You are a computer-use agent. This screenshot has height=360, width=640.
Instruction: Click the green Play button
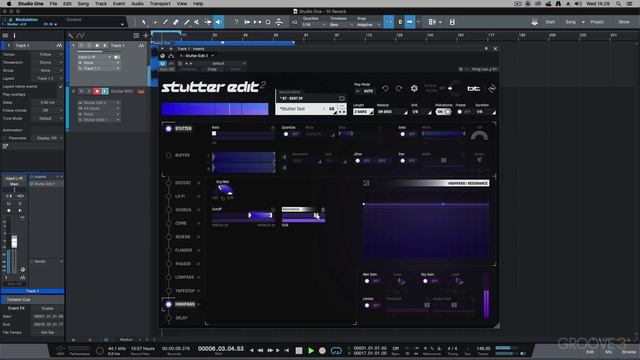[311, 350]
